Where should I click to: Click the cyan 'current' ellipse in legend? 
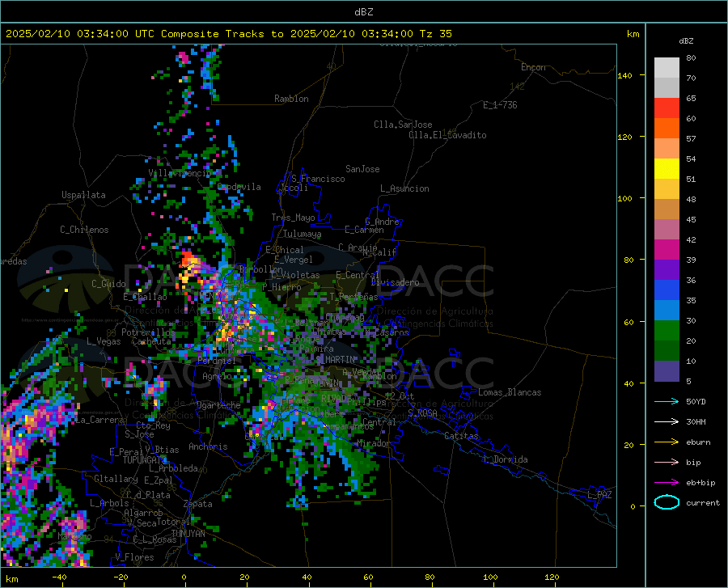[x=667, y=502]
